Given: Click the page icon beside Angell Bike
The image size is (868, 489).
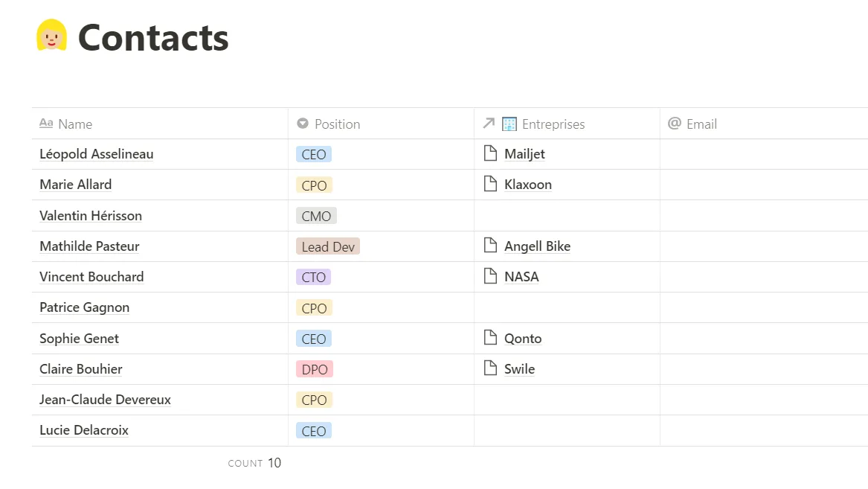Looking at the screenshot, I should click(x=490, y=246).
